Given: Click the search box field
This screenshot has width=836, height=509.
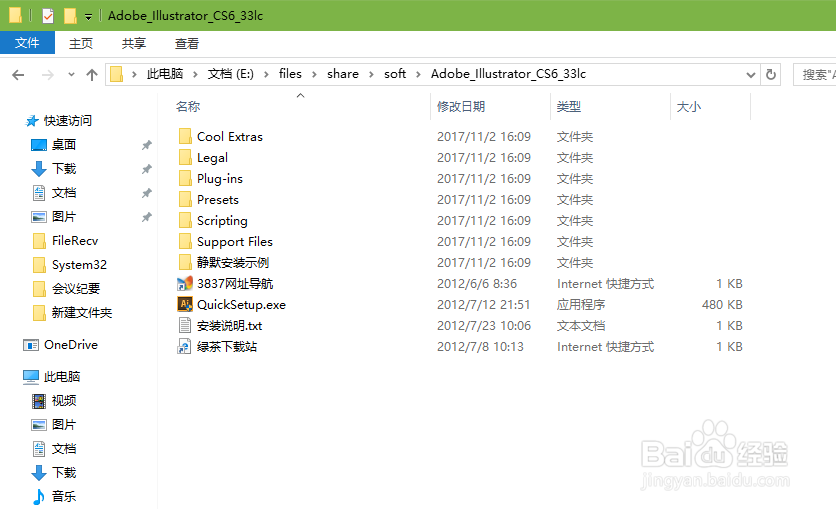Looking at the screenshot, I should [815, 75].
